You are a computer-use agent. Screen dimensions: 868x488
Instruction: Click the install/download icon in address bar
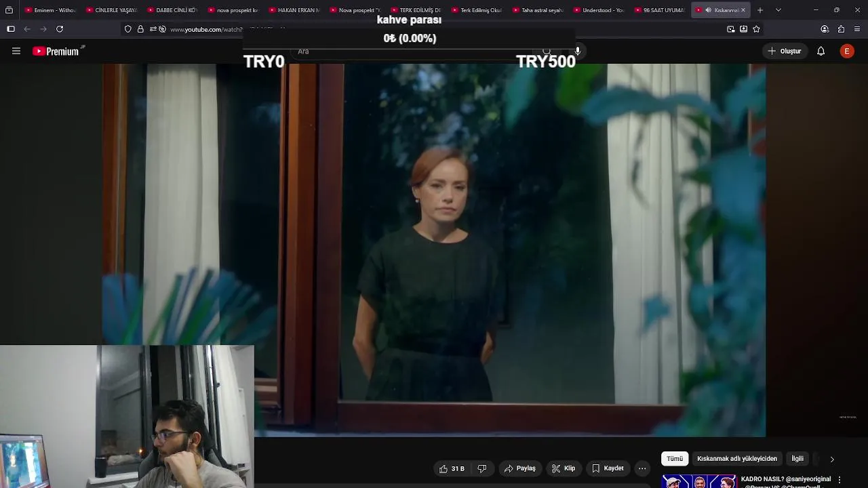(x=743, y=29)
